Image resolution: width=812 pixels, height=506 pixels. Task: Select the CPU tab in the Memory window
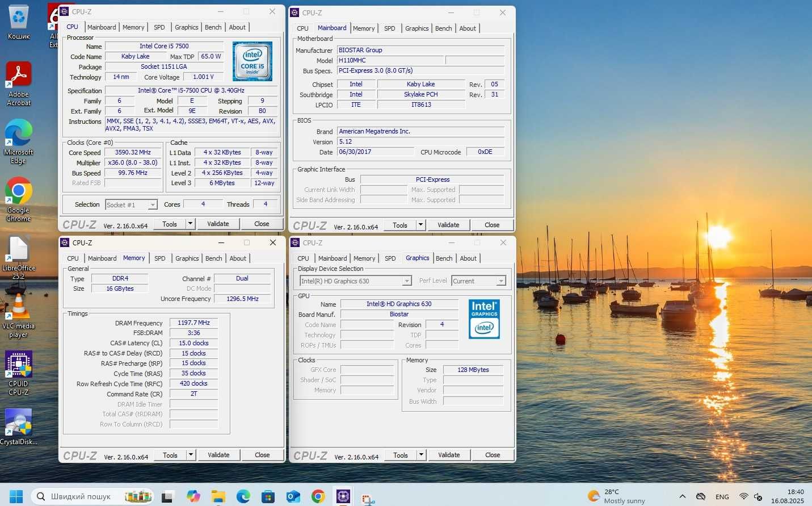point(73,258)
